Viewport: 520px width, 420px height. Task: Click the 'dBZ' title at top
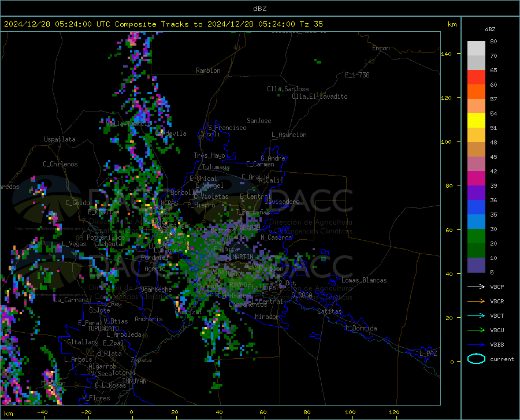(x=259, y=9)
